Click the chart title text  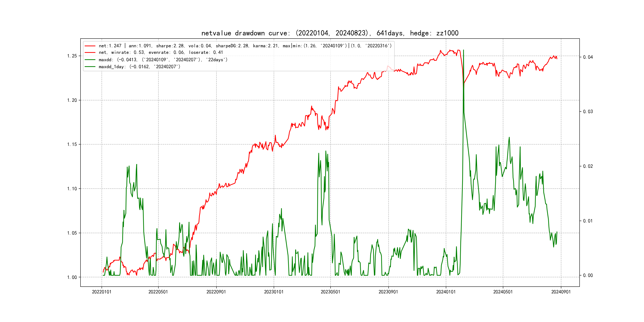click(x=330, y=33)
